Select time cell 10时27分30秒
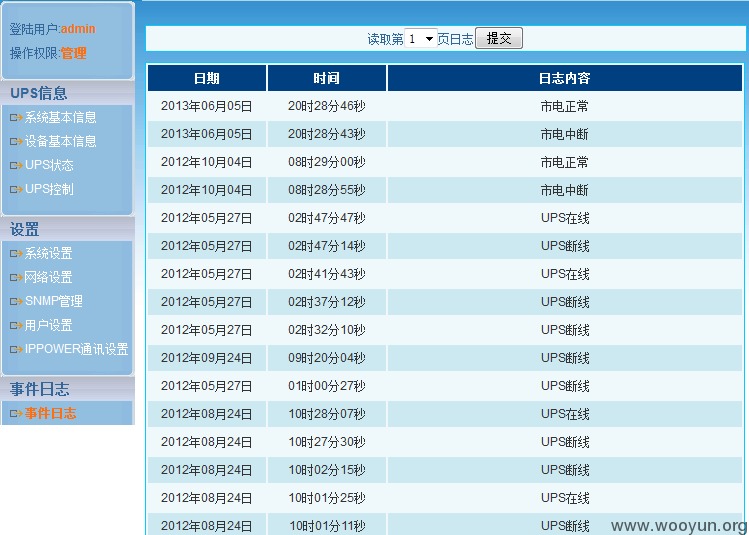The width and height of the screenshot is (749, 535). [x=327, y=441]
